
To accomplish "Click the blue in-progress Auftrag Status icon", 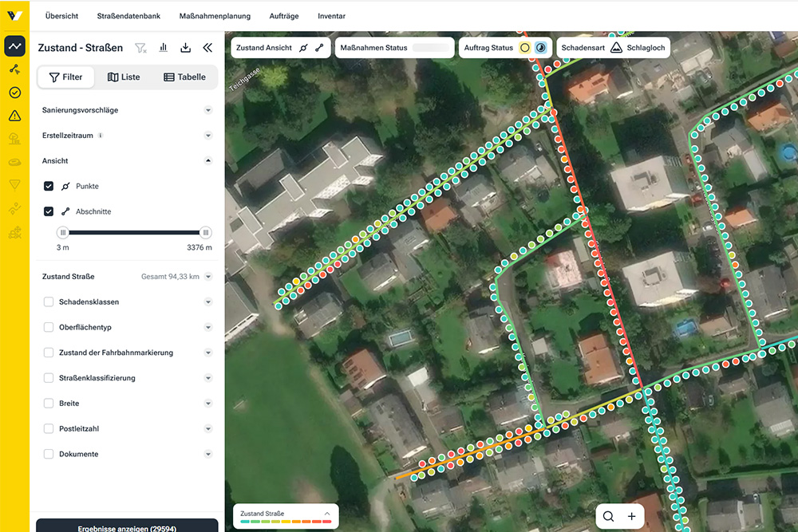I will (540, 48).
